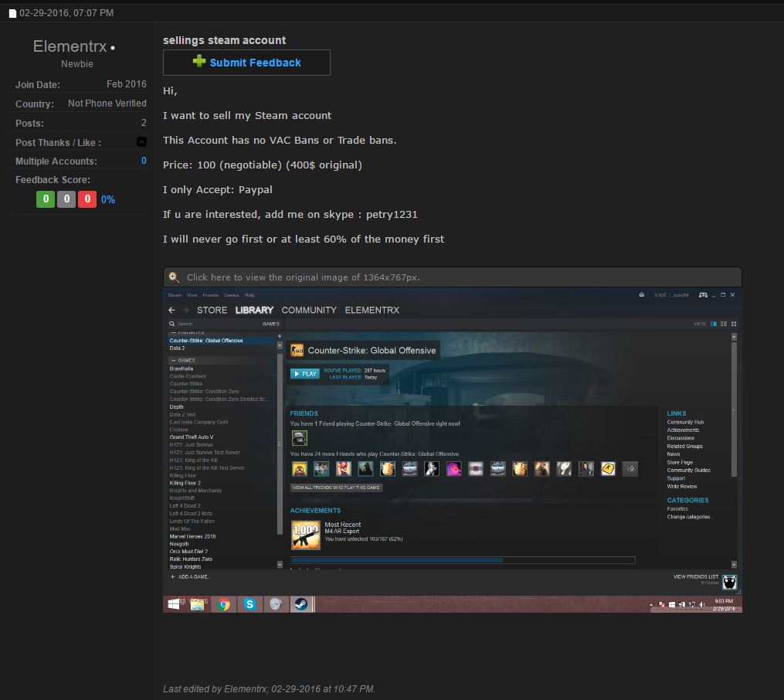Click the +9 more friends box
Image resolution: width=784 pixels, height=700 pixels.
coord(630,469)
